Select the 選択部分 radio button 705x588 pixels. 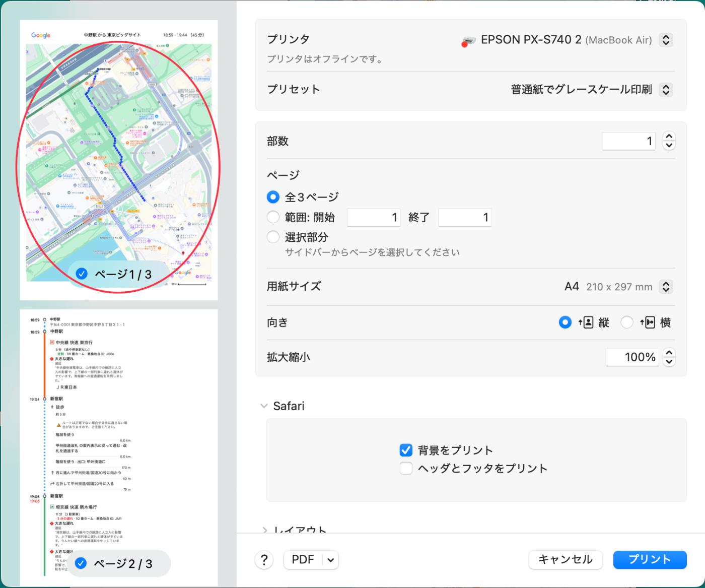tap(273, 237)
